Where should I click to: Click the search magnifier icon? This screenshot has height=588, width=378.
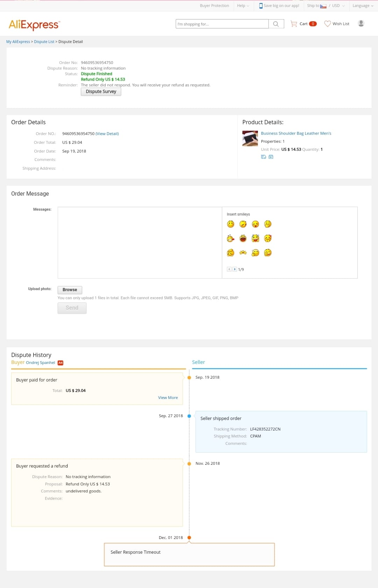pos(276,24)
